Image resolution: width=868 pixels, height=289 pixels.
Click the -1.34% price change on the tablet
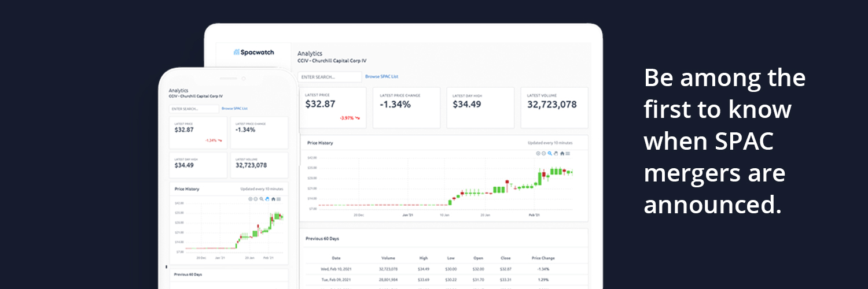pyautogui.click(x=395, y=105)
